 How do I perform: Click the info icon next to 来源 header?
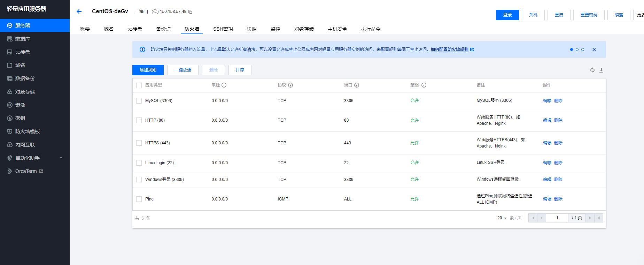224,85
